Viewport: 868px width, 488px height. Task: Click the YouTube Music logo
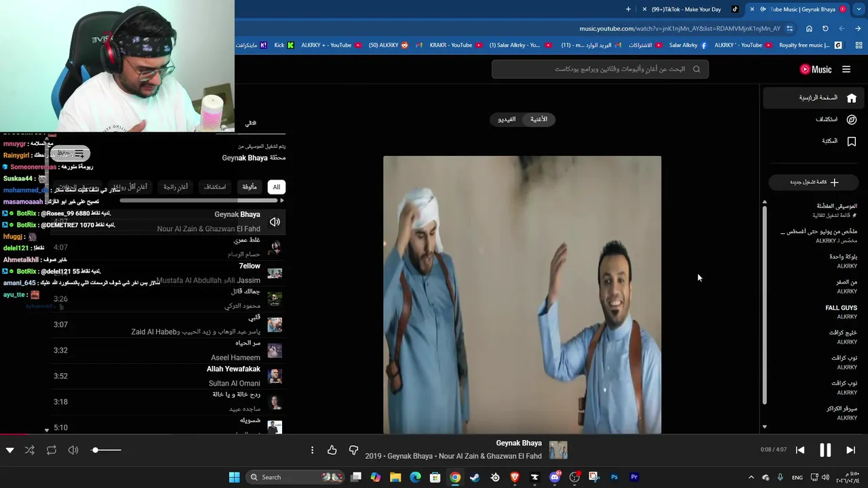[x=816, y=69]
